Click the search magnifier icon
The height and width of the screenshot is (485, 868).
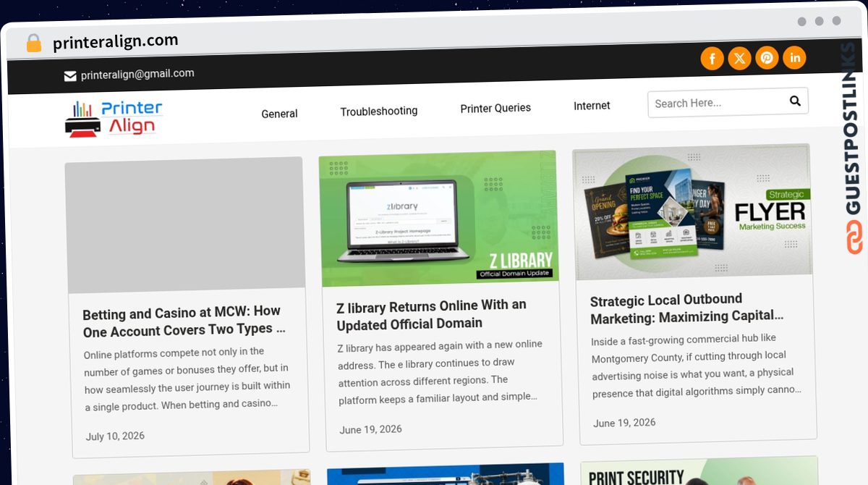coord(795,101)
